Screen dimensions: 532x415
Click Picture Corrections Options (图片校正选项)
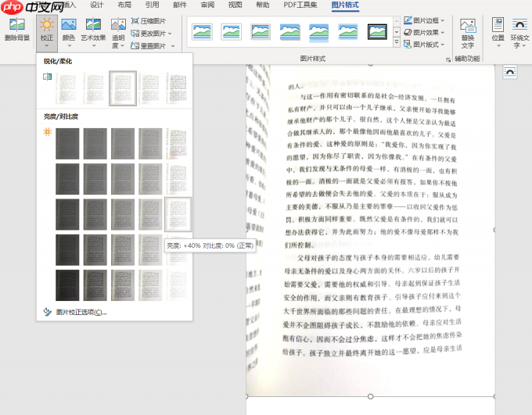(x=81, y=312)
